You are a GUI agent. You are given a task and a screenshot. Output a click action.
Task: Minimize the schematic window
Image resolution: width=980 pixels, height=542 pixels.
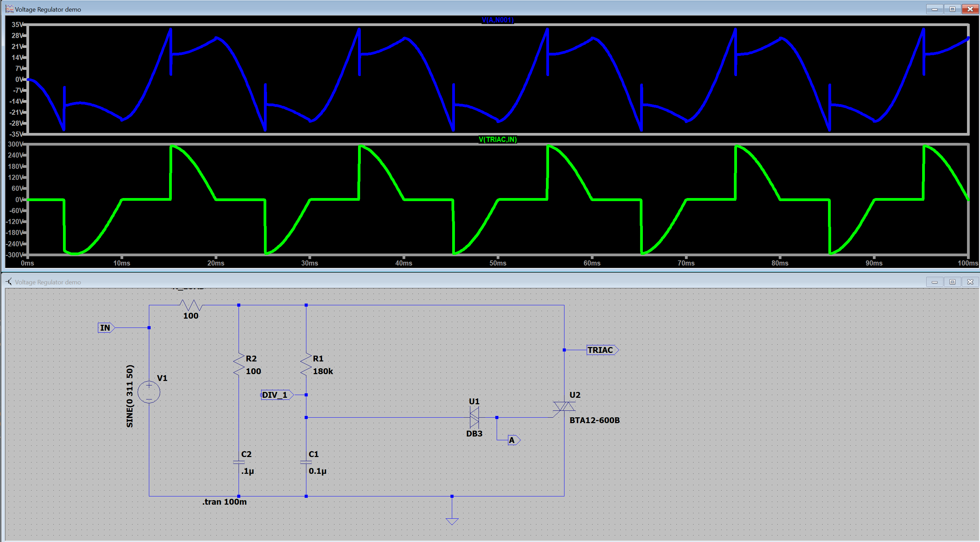pyautogui.click(x=934, y=282)
